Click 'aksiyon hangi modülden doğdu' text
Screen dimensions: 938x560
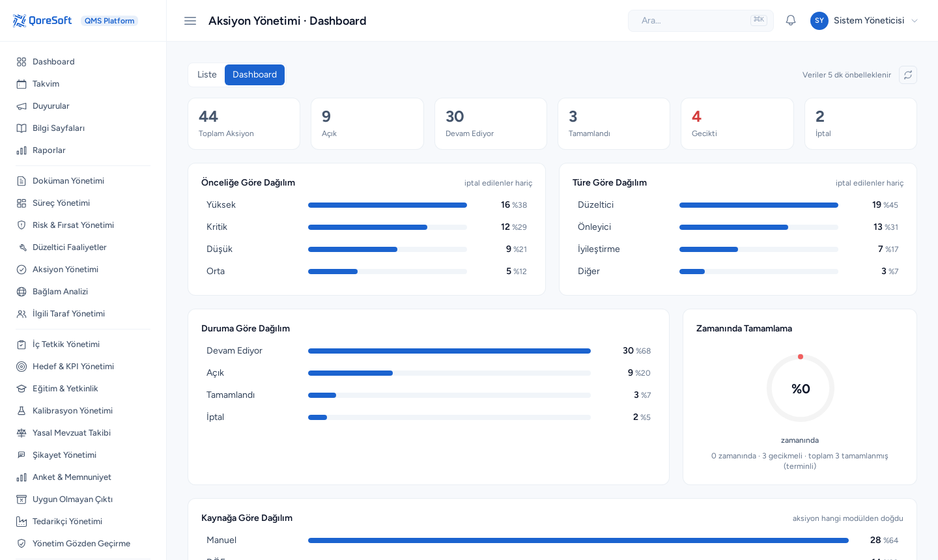848,518
